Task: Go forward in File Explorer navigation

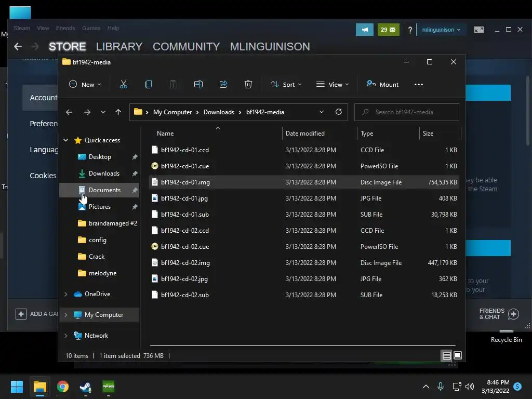Action: (87, 112)
